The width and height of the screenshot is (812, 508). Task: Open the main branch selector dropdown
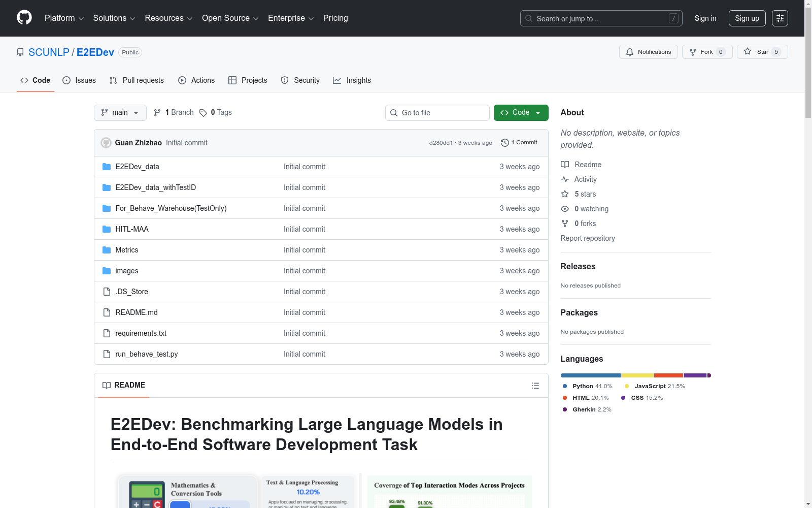click(120, 113)
